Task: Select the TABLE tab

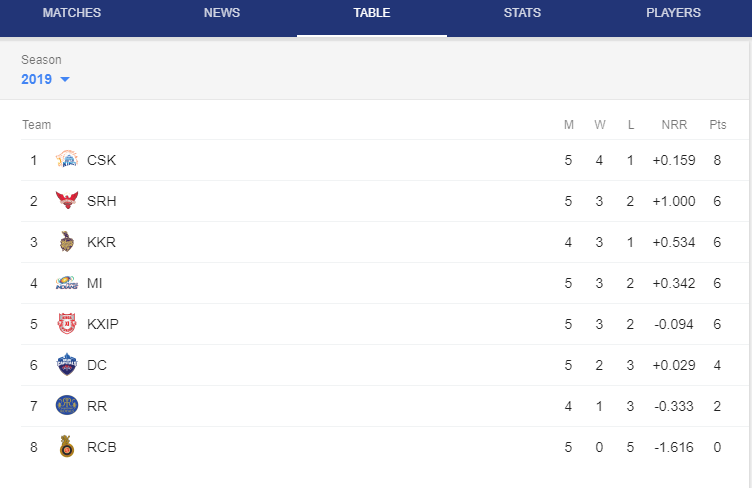Action: [x=372, y=13]
